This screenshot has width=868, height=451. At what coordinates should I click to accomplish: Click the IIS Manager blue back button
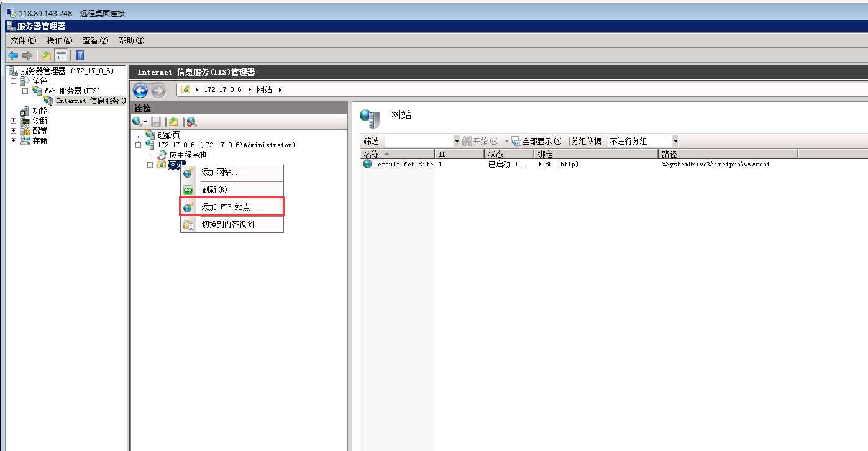(140, 91)
